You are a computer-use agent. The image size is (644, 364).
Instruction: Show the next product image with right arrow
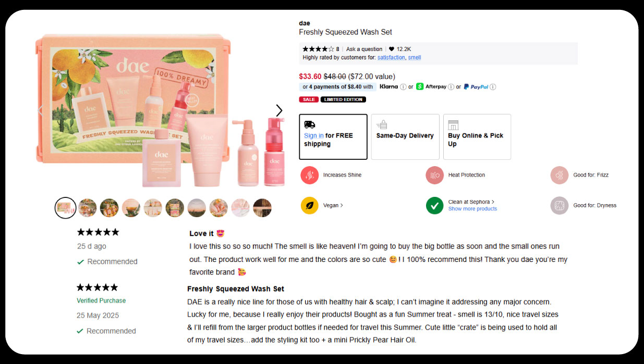click(279, 110)
